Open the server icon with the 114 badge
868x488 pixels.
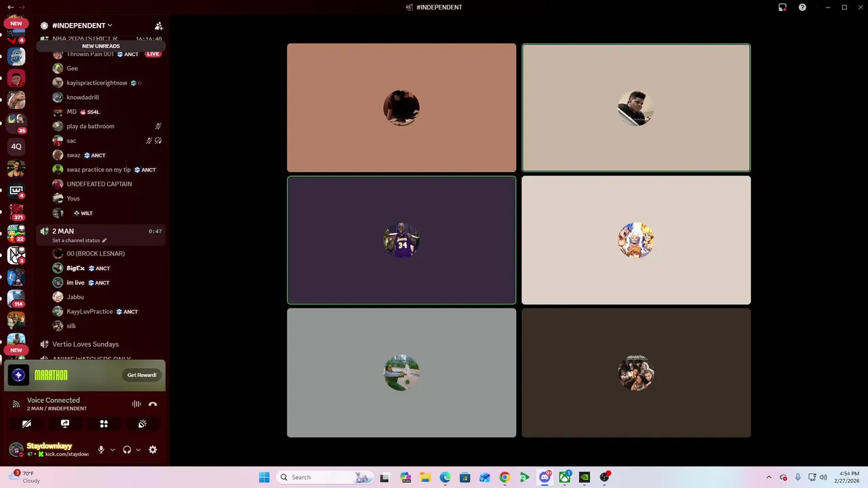coord(16,298)
